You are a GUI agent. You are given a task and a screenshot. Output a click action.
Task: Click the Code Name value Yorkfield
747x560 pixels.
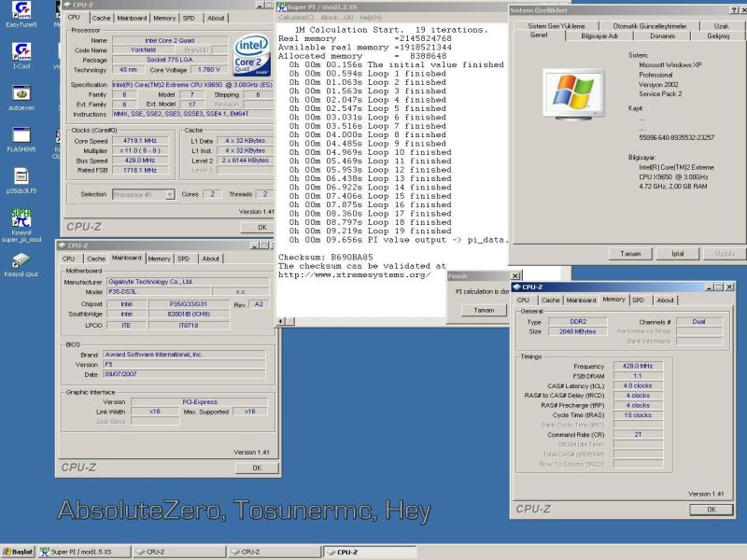[143, 49]
